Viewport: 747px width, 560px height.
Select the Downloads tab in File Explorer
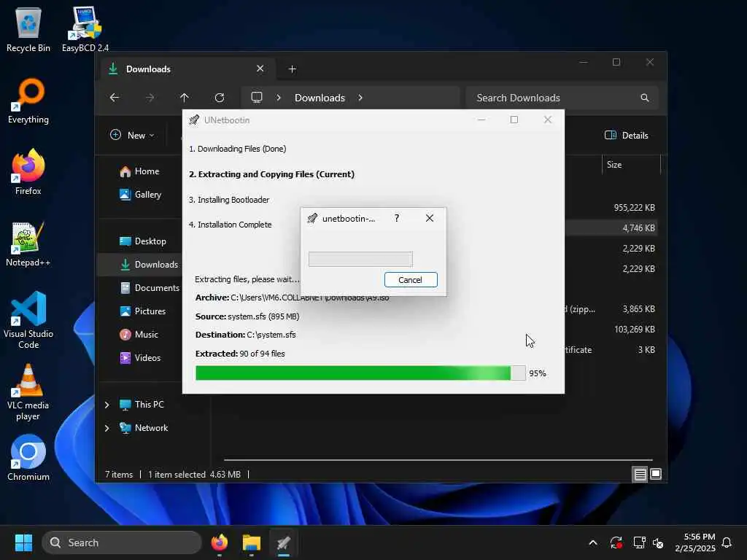tap(186, 69)
